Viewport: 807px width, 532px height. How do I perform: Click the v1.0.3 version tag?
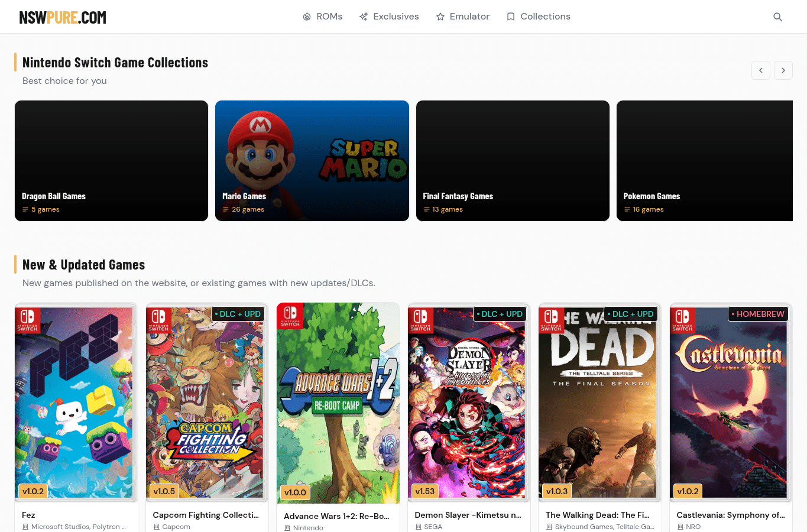click(557, 491)
